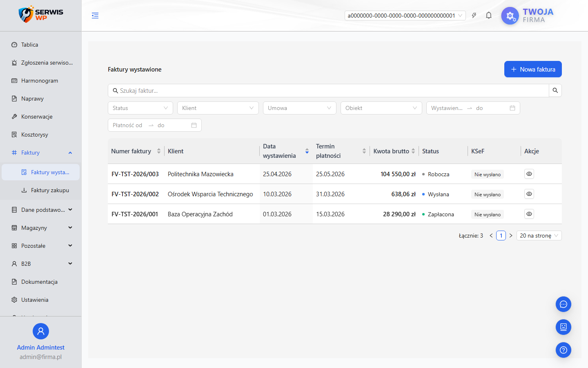This screenshot has height=368, width=588.
Task: Expand the B2B menu
Action: 41,264
